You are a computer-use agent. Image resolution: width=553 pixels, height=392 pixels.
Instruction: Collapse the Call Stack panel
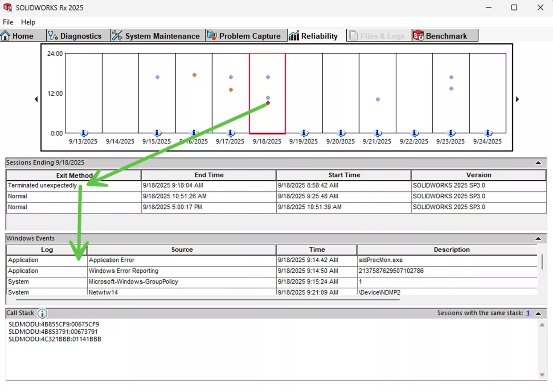click(x=537, y=313)
